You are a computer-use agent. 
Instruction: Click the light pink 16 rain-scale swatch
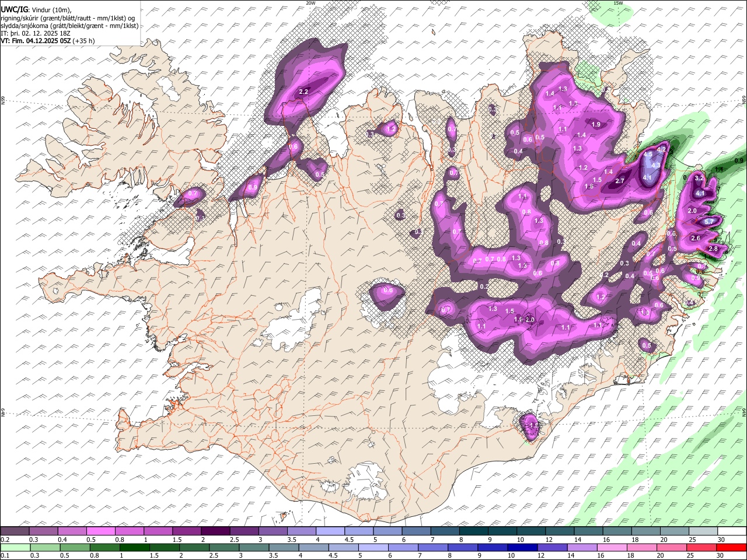(612, 548)
